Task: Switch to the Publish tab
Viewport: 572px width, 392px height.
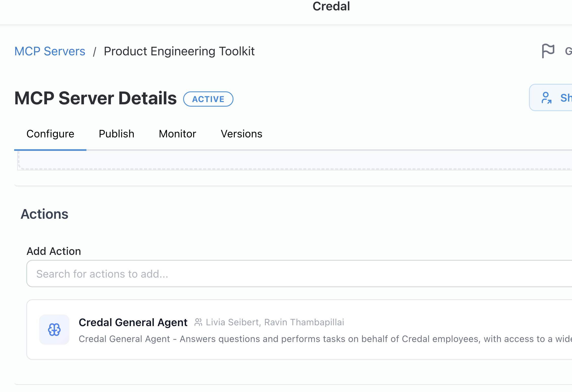Action: pos(116,134)
